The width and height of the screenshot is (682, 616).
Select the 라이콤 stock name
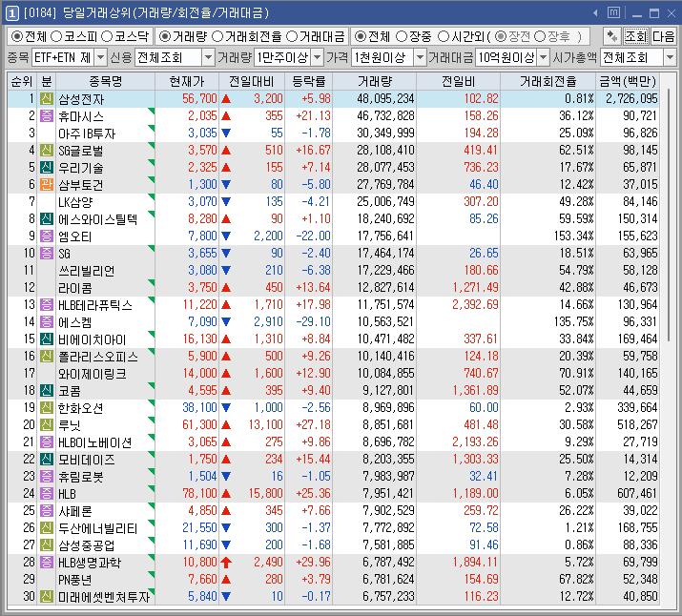point(75,288)
